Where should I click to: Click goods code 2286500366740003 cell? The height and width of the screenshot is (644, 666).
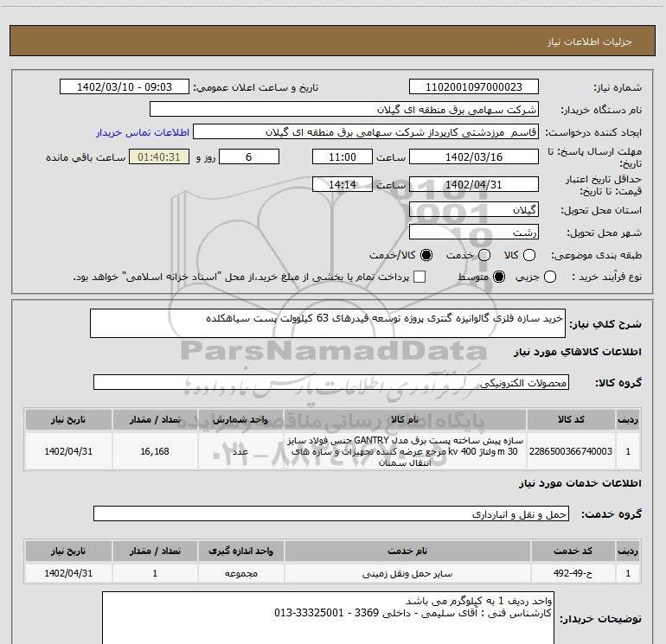[x=571, y=451]
